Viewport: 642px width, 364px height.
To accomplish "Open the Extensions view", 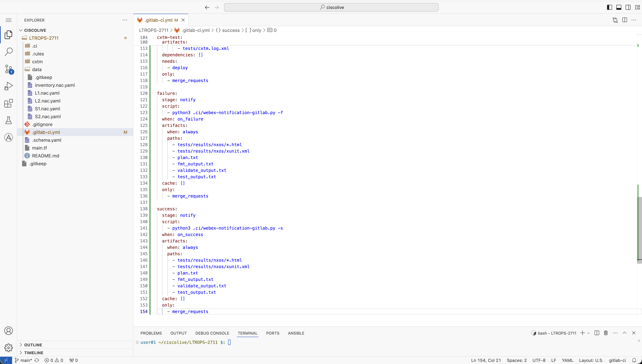I will pyautogui.click(x=9, y=103).
